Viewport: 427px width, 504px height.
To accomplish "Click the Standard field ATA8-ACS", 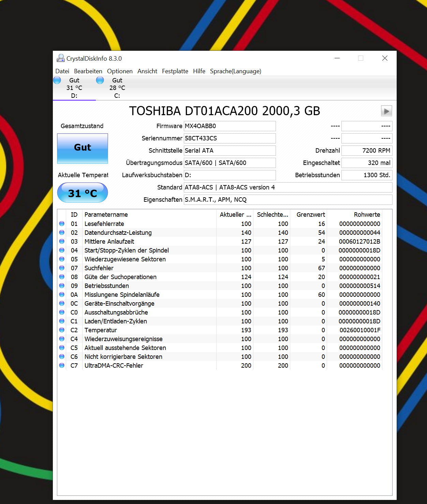I will pos(288,187).
